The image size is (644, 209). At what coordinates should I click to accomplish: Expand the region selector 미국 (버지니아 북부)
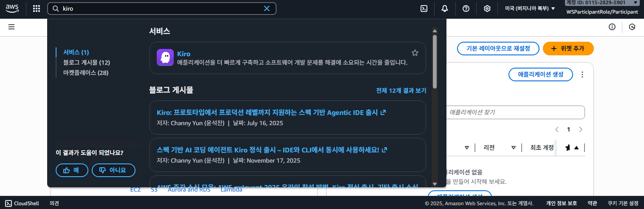530,9
